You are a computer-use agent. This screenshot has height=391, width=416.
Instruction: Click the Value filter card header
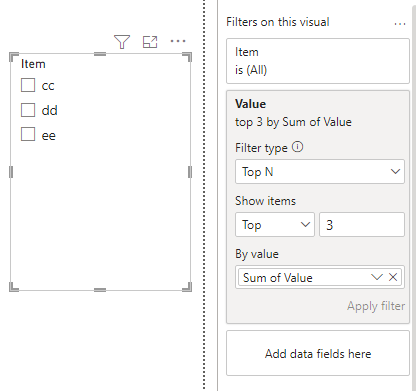tap(250, 104)
